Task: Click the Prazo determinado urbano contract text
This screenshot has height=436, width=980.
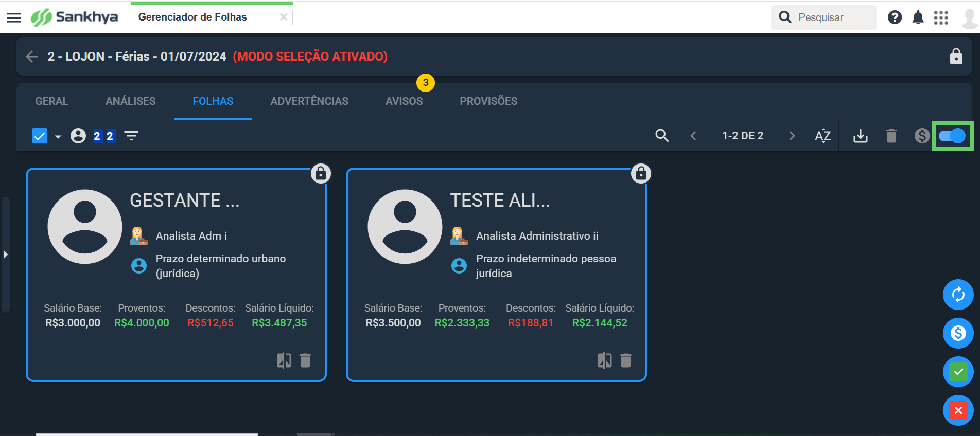Action: click(221, 266)
